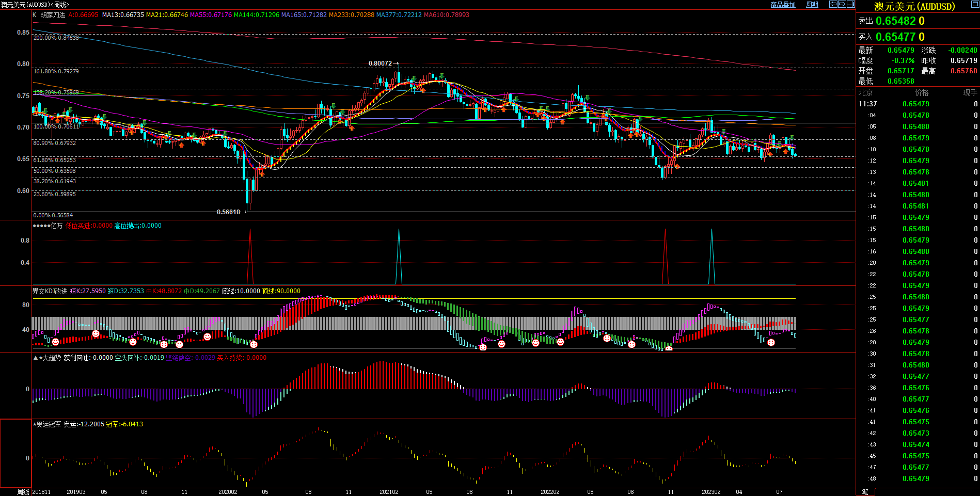Image resolution: width=980 pixels, height=496 pixels.
Task: Open the 商品叠加 overlay link
Action: pos(783,5)
